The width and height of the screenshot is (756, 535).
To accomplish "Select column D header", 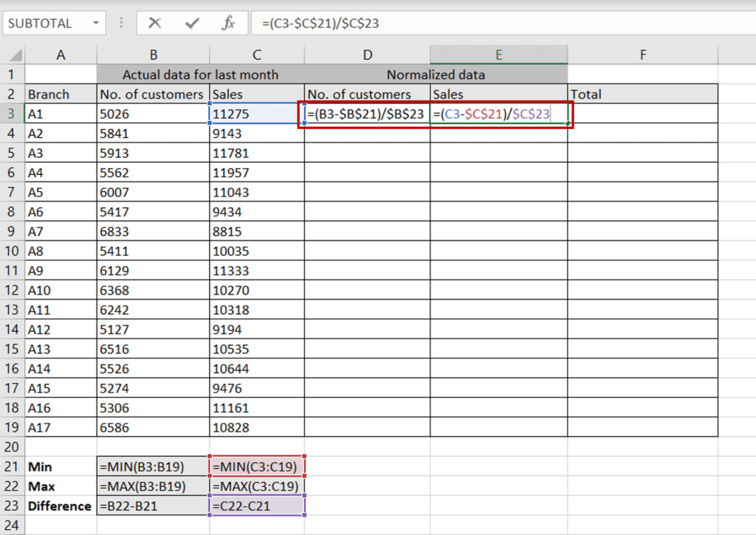I will 368,55.
